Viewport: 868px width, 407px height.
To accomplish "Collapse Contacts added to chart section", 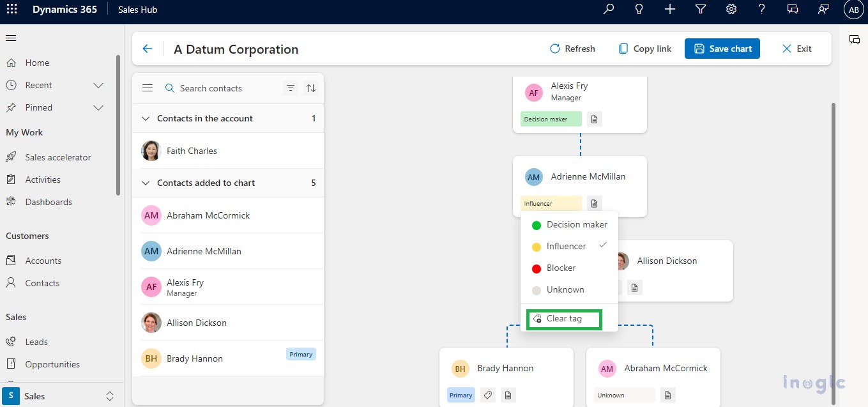I will pos(146,183).
